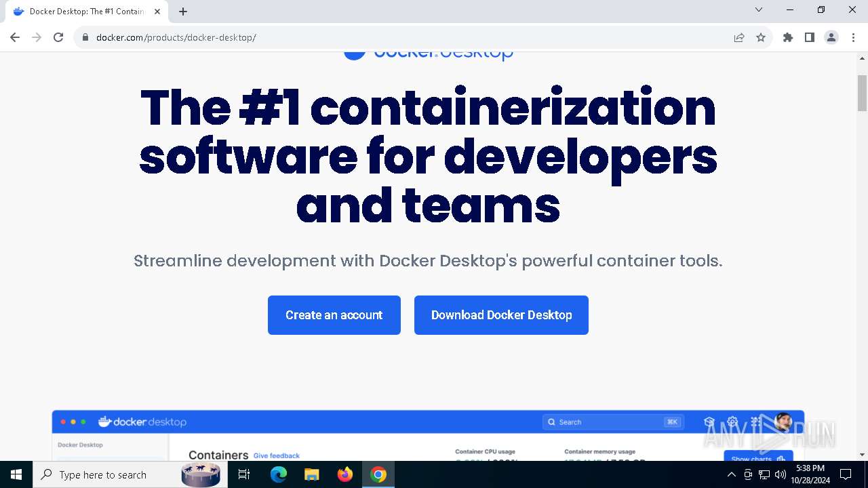Click the network tray icon
This screenshot has height=488, width=868.
click(x=764, y=474)
